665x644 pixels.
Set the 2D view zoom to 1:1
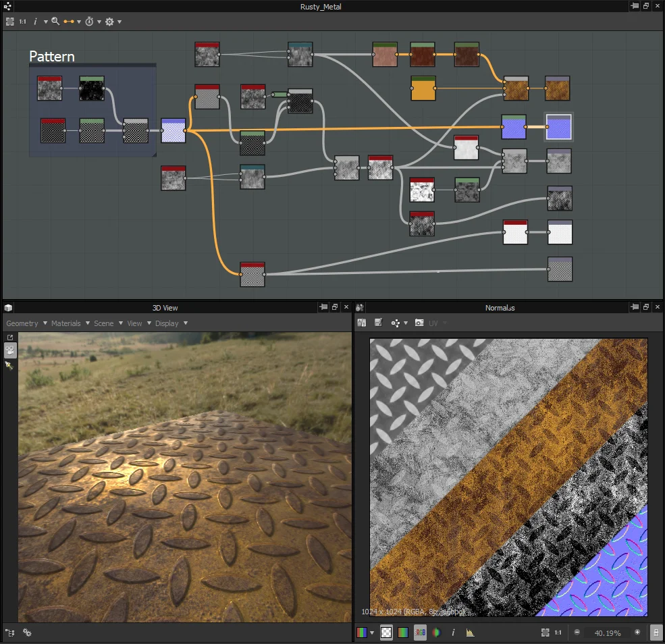pyautogui.click(x=558, y=633)
